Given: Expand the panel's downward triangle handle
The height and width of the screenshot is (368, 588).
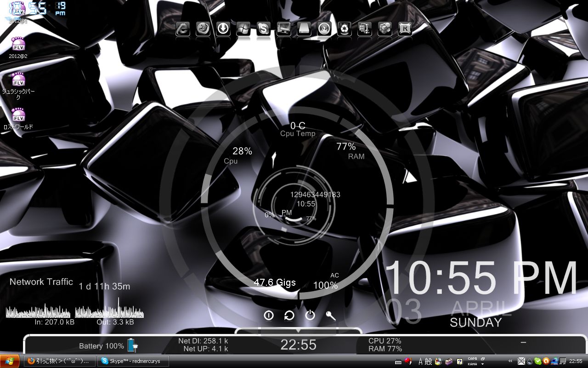Looking at the screenshot, I should pyautogui.click(x=298, y=330).
